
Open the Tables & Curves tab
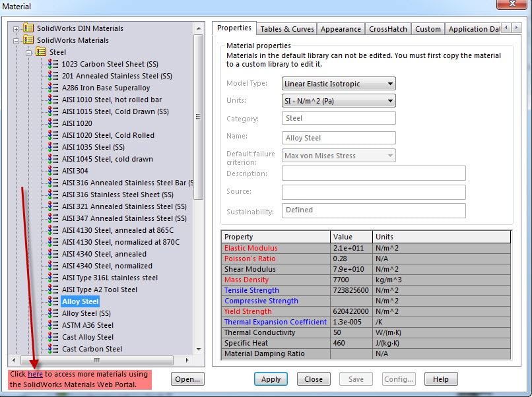tap(287, 29)
